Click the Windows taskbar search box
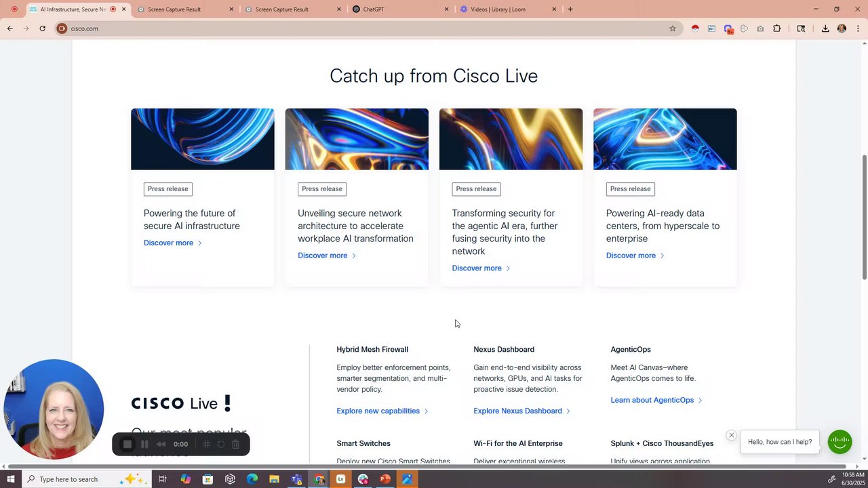Viewport: 868px width, 488px height. click(x=88, y=479)
